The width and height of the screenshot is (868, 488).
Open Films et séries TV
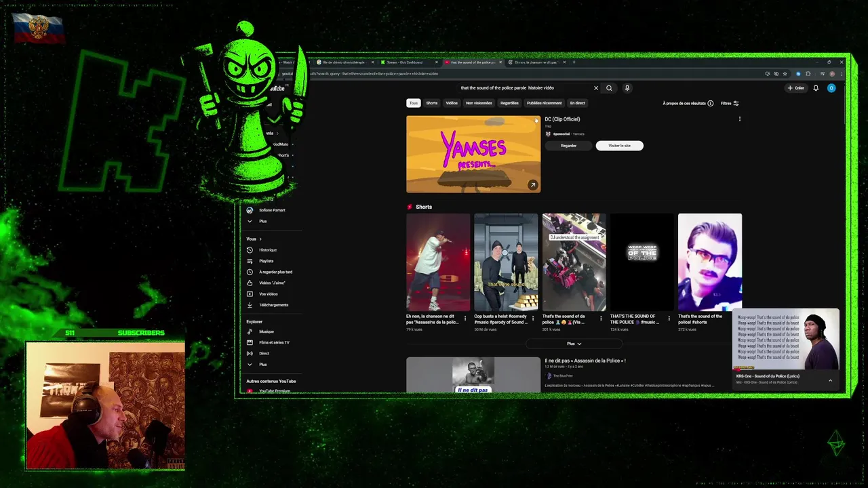point(274,342)
